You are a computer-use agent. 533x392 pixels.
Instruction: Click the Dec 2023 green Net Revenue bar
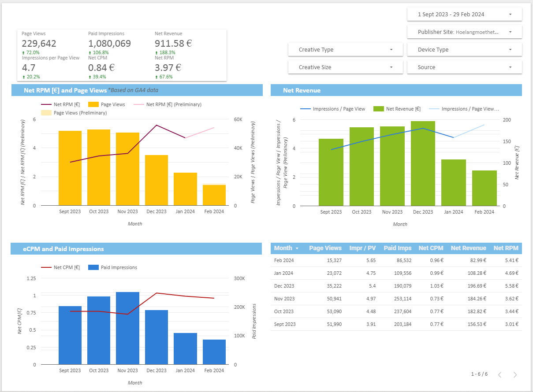pyautogui.click(x=423, y=163)
